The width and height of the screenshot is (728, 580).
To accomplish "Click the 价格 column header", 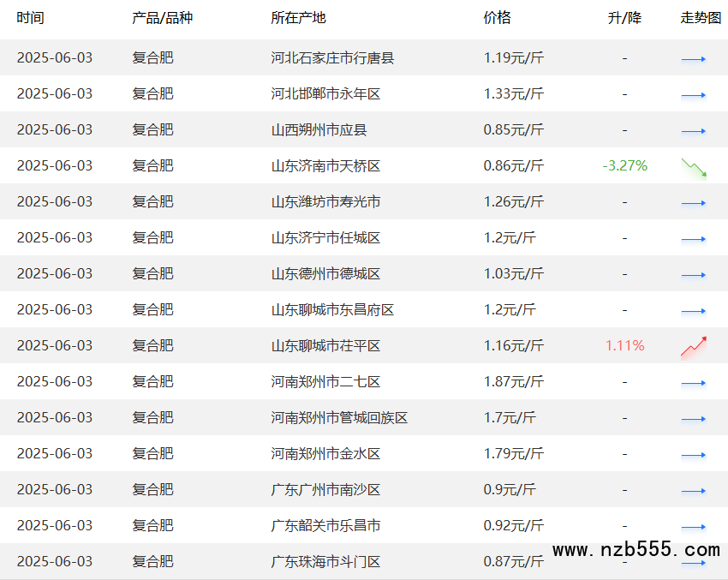I will click(497, 18).
